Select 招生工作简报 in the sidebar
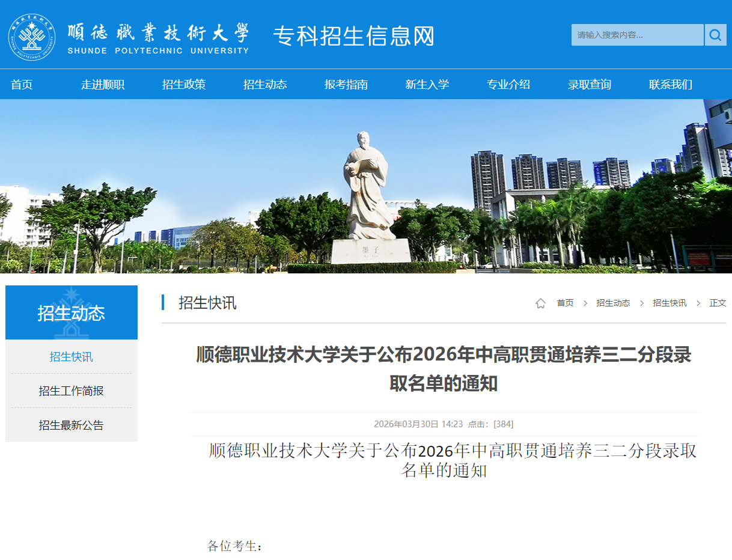 click(71, 391)
